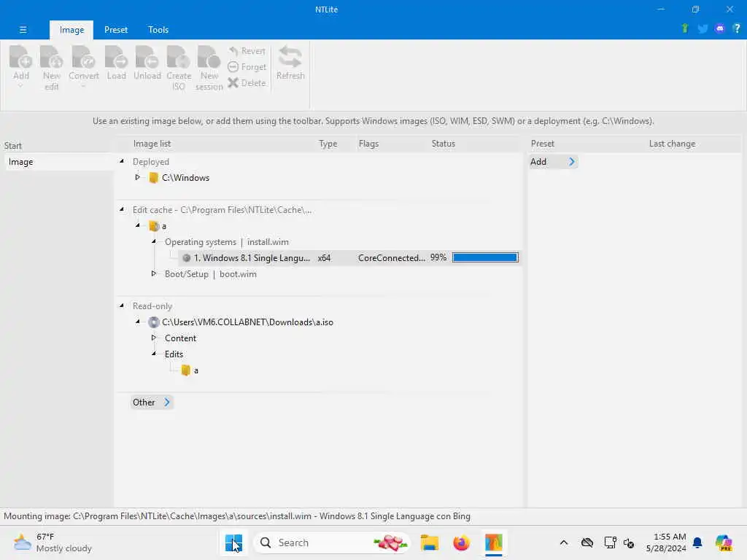Click the Revert toolbar item
This screenshot has width=747, height=560.
tap(247, 51)
